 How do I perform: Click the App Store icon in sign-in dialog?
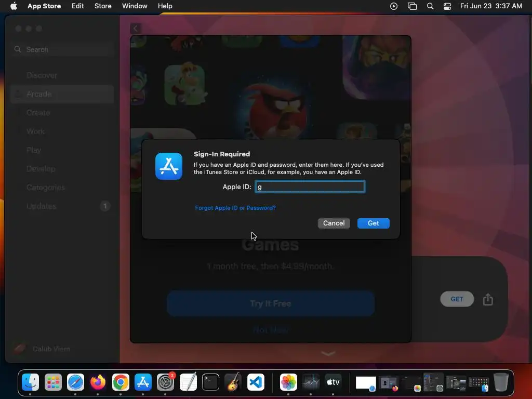pyautogui.click(x=169, y=166)
